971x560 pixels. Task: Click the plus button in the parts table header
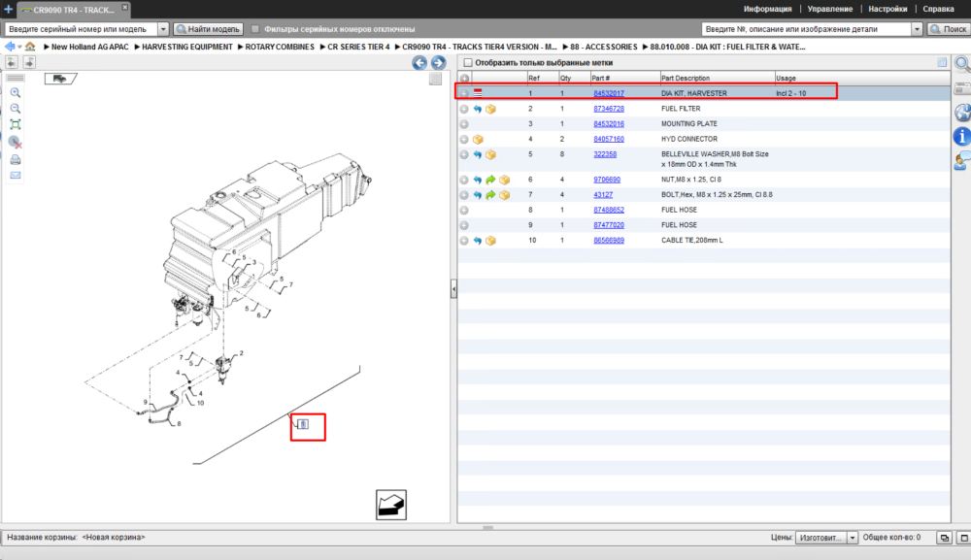tap(464, 79)
